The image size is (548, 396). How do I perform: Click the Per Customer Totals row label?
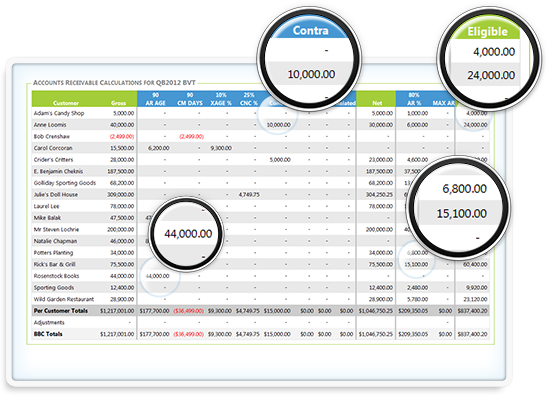pyautogui.click(x=61, y=311)
